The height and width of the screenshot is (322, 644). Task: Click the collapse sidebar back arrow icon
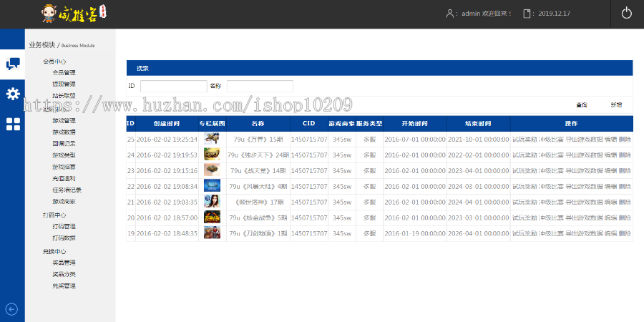tap(11, 309)
